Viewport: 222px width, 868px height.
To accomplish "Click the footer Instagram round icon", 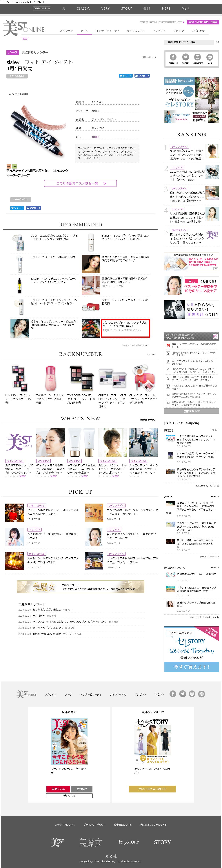I will [x=192, y=694].
